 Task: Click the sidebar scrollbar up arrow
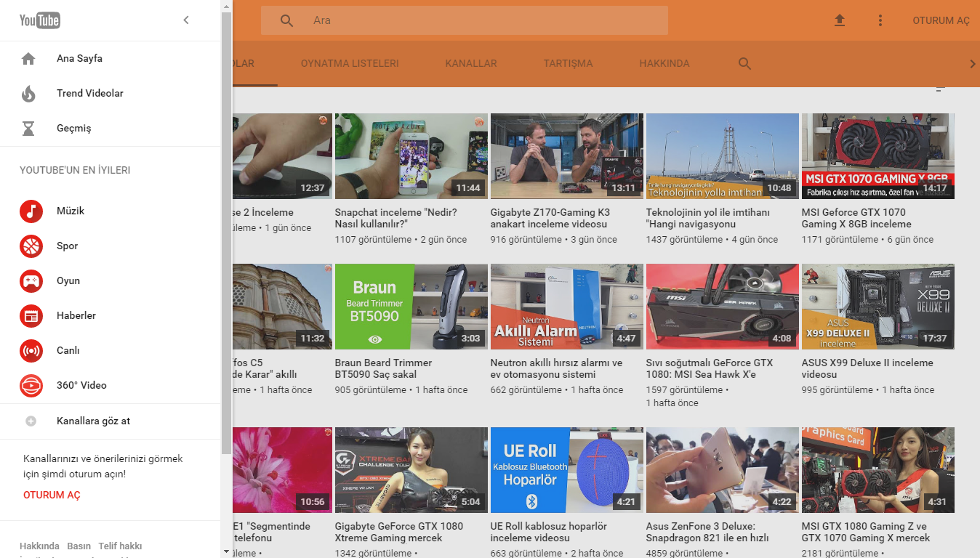(x=226, y=6)
